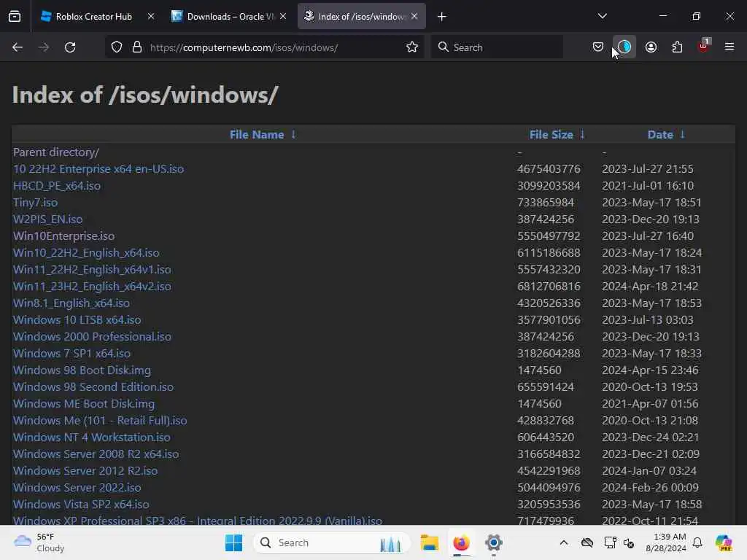Open the notifications bell
The image size is (747, 560).
click(x=697, y=542)
